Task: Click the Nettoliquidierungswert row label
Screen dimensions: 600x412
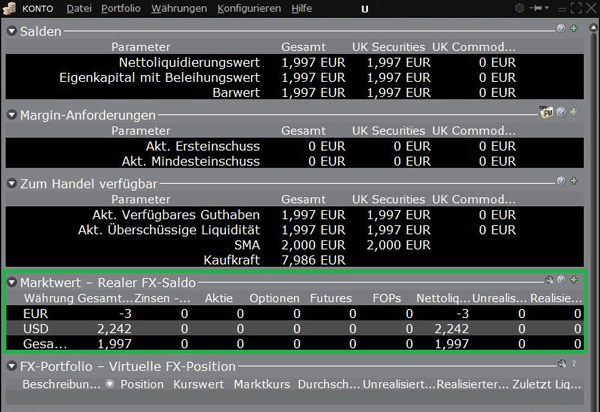Action: (x=189, y=62)
